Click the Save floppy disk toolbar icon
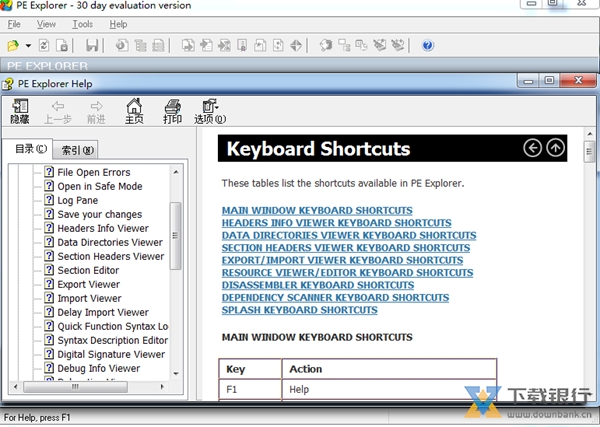 point(92,46)
